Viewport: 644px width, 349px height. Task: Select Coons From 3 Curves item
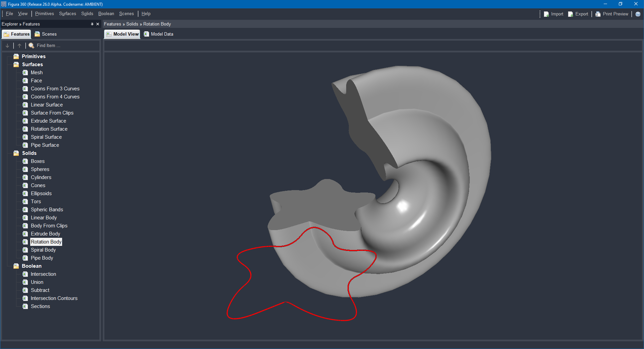[55, 89]
